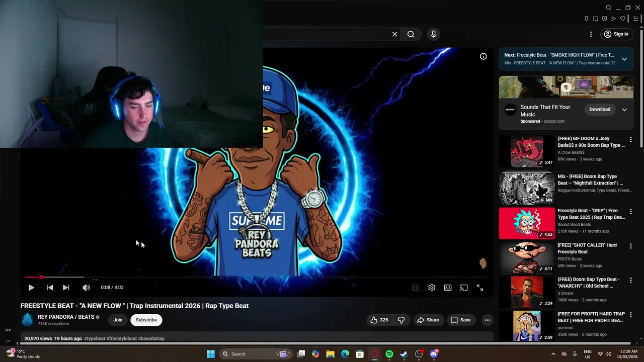Image resolution: width=644 pixels, height=362 pixels.
Task: Subscribe to REY PANDORA / BEATS
Action: [146, 320]
